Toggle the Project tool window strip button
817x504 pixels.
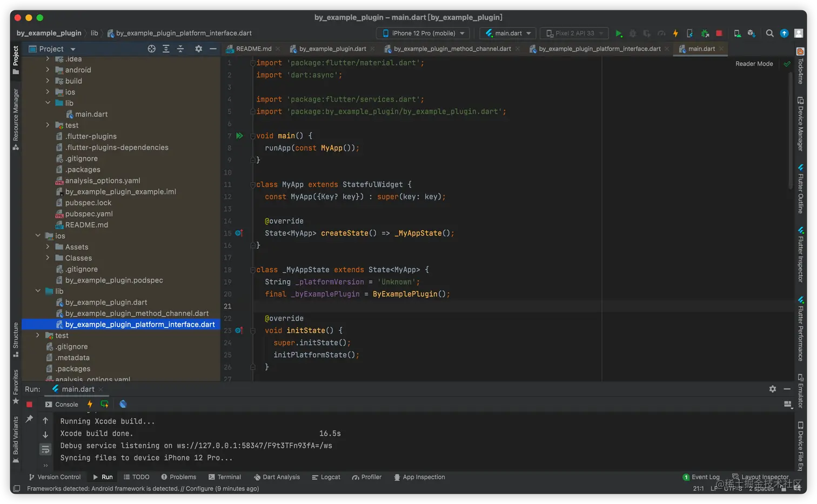[x=16, y=60]
